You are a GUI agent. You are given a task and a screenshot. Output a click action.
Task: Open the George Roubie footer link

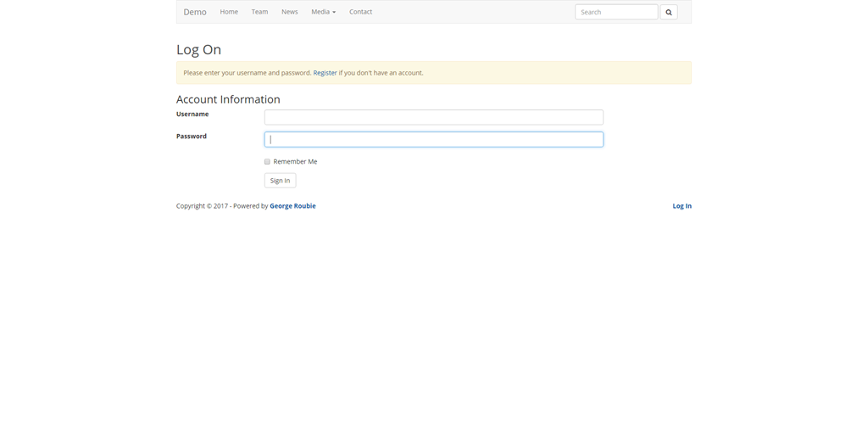(292, 206)
